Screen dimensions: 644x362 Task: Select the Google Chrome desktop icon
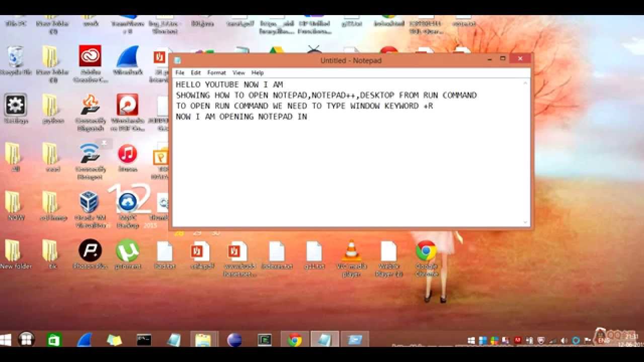[426, 258]
